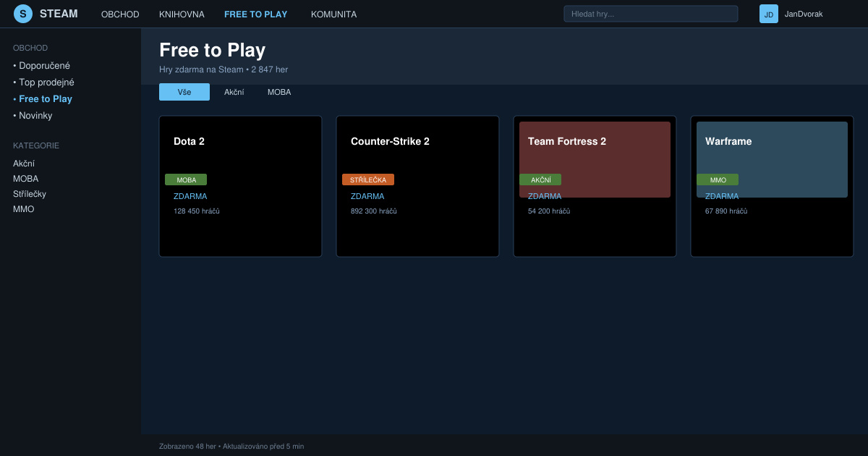
Task: Open the Střílečky category in the sidebar
Action: coord(30,194)
